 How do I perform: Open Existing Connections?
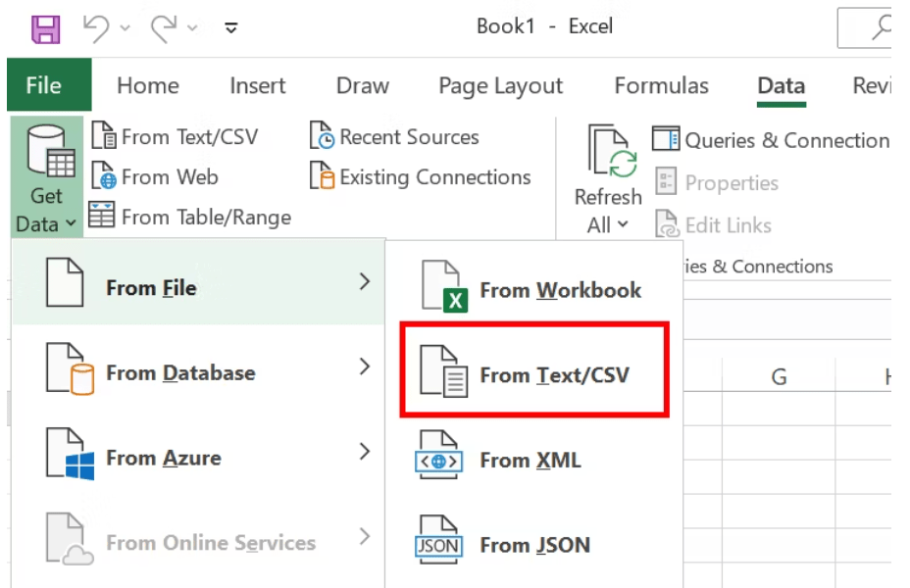(420, 176)
